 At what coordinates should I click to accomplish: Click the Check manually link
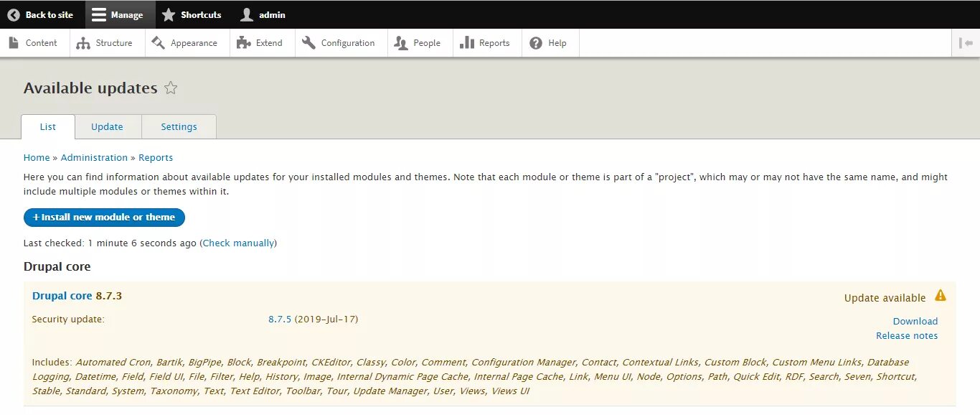[x=238, y=243]
